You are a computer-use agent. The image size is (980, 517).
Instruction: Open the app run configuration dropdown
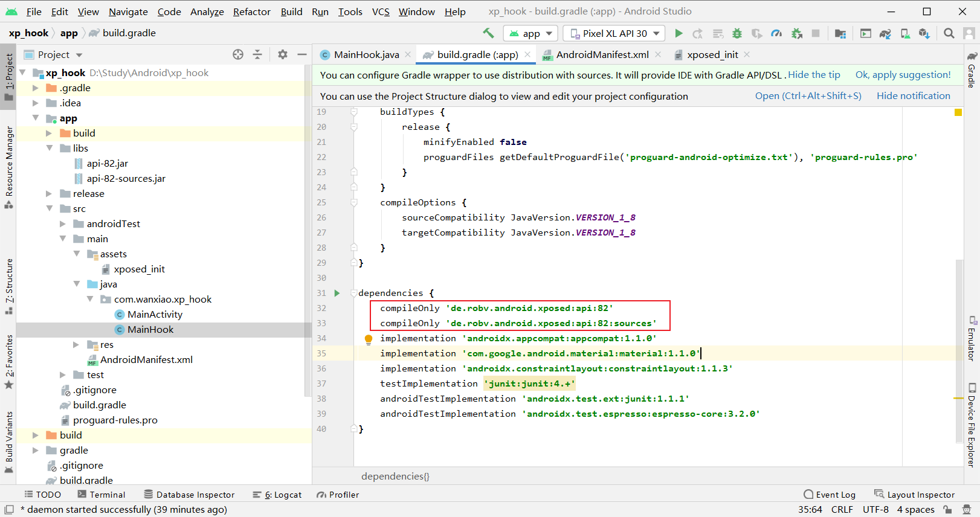pos(531,33)
